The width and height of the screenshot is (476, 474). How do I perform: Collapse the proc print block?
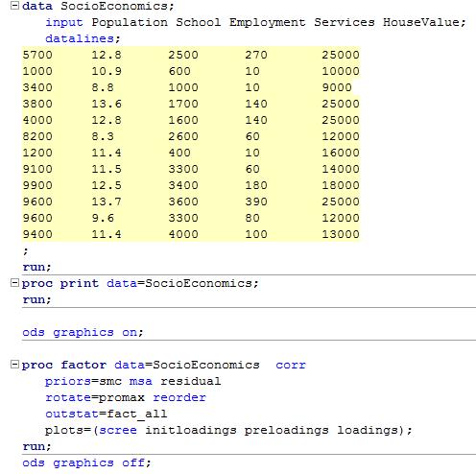14,283
